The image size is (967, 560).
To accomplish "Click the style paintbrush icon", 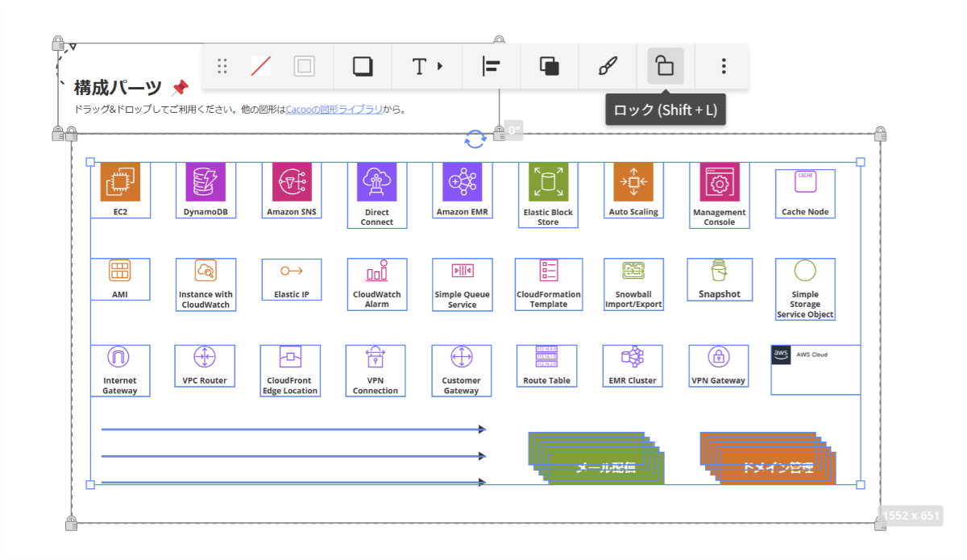I will pyautogui.click(x=608, y=66).
